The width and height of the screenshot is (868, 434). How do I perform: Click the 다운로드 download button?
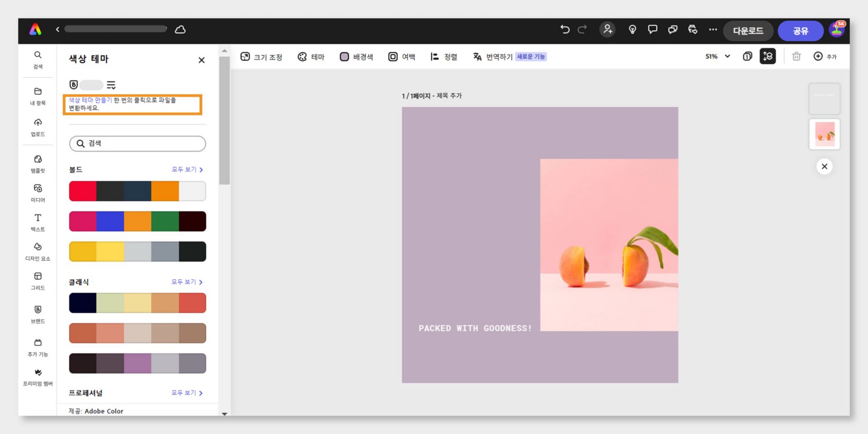coord(748,30)
